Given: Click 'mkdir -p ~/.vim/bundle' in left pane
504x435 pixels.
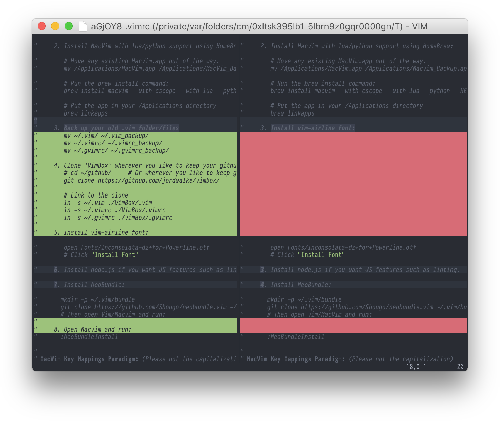Looking at the screenshot, I should click(x=98, y=299).
